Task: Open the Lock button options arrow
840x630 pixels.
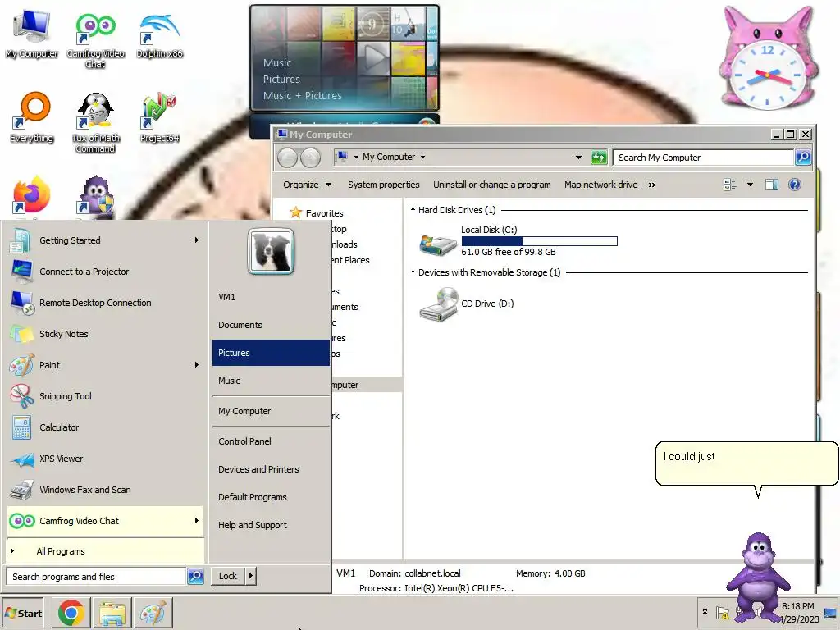Action: [250, 576]
